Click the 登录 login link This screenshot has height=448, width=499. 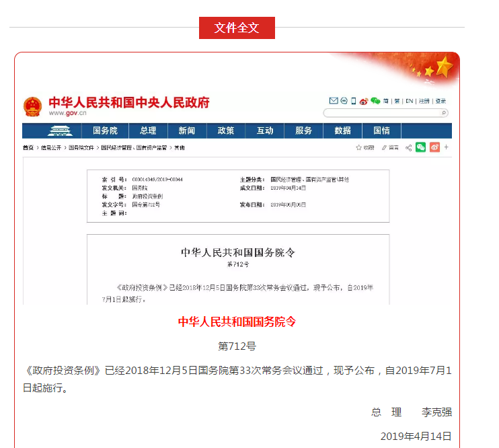tap(440, 101)
